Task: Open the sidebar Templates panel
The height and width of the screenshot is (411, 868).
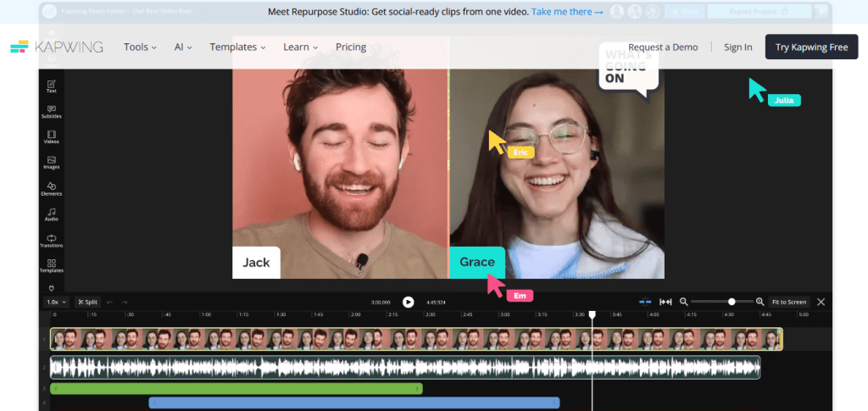Action: 52,266
